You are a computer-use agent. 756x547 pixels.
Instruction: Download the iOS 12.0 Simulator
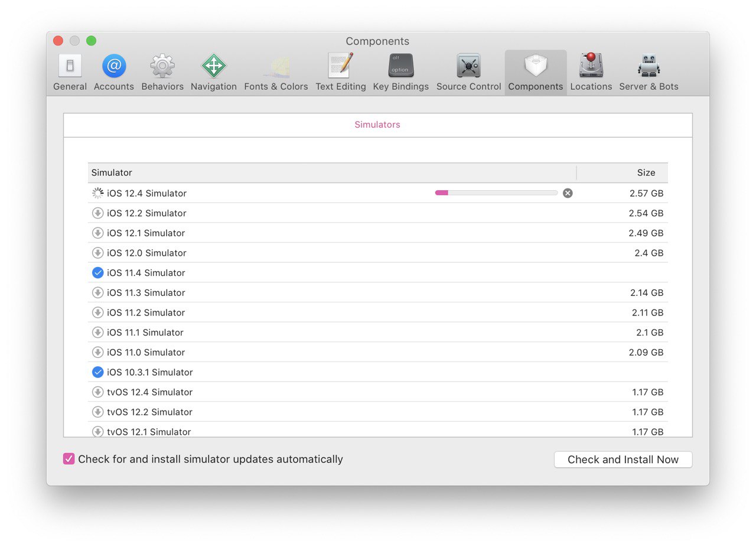pos(98,253)
